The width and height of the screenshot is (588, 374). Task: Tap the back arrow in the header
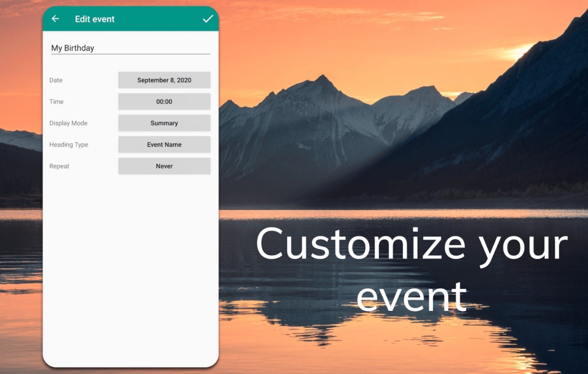56,19
